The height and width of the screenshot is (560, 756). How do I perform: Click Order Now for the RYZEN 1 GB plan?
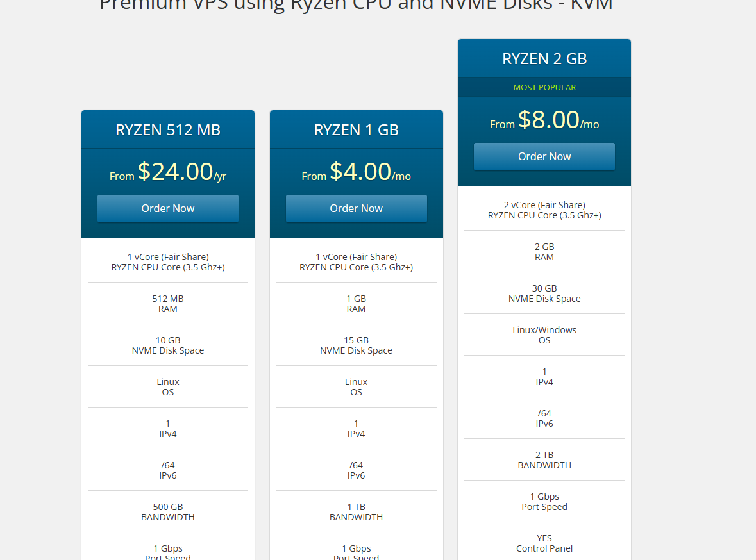point(356,208)
